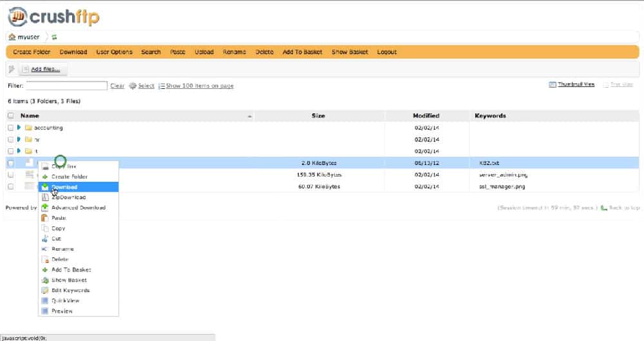
Task: Click the Add files... button
Action: click(x=44, y=69)
